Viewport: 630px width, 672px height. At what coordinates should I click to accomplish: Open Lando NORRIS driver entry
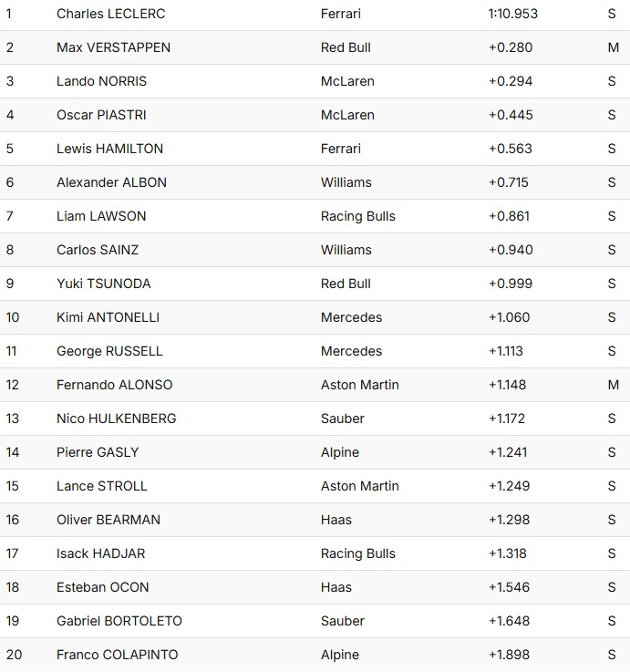[101, 81]
